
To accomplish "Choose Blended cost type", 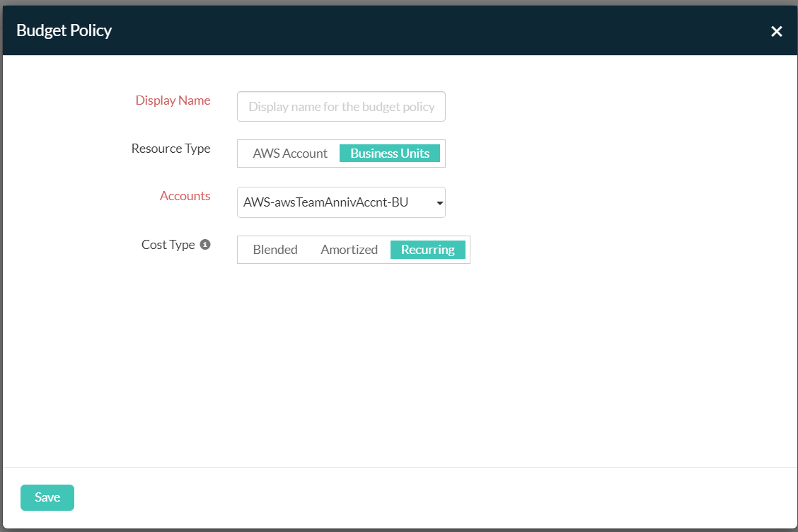I will point(275,250).
